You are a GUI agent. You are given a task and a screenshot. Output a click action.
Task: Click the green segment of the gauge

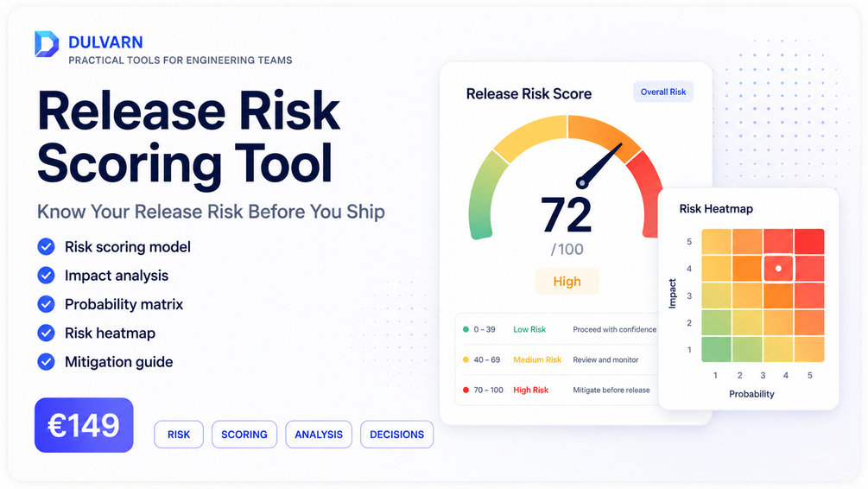[485, 197]
